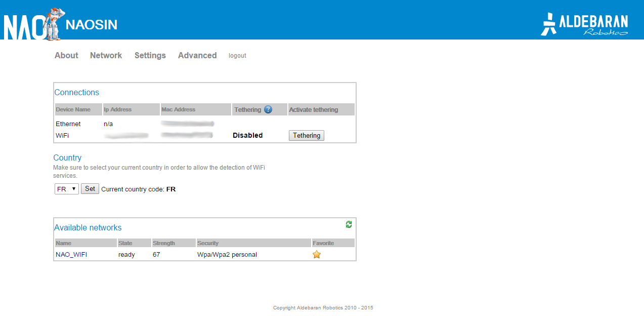Refresh the available networks list
This screenshot has height=316, width=644.
(x=349, y=224)
